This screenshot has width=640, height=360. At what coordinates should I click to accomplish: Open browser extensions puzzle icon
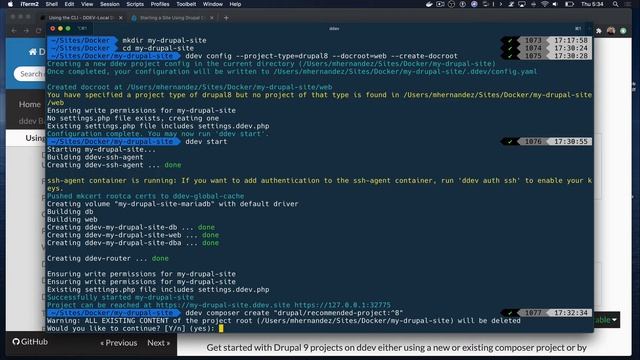coord(599,31)
